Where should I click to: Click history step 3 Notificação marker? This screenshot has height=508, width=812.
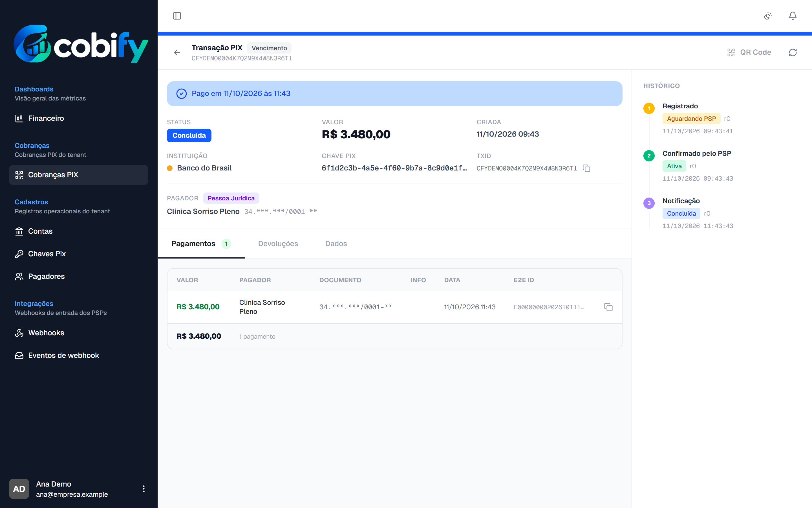pos(649,203)
